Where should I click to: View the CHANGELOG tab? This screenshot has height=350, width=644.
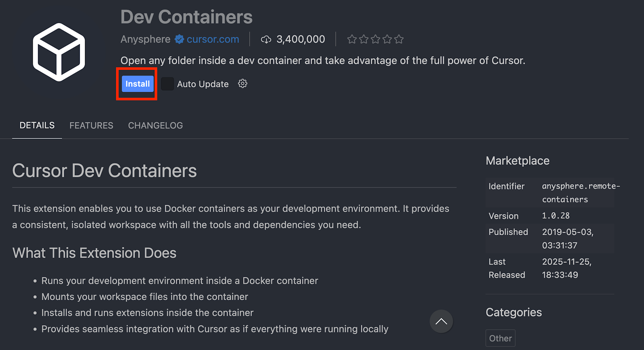pos(155,125)
